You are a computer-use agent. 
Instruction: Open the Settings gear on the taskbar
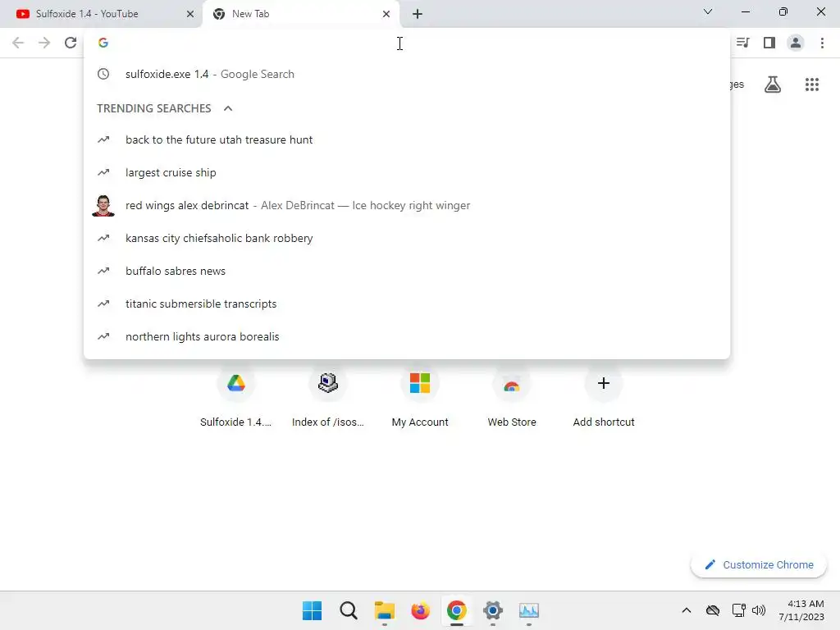pos(493,610)
